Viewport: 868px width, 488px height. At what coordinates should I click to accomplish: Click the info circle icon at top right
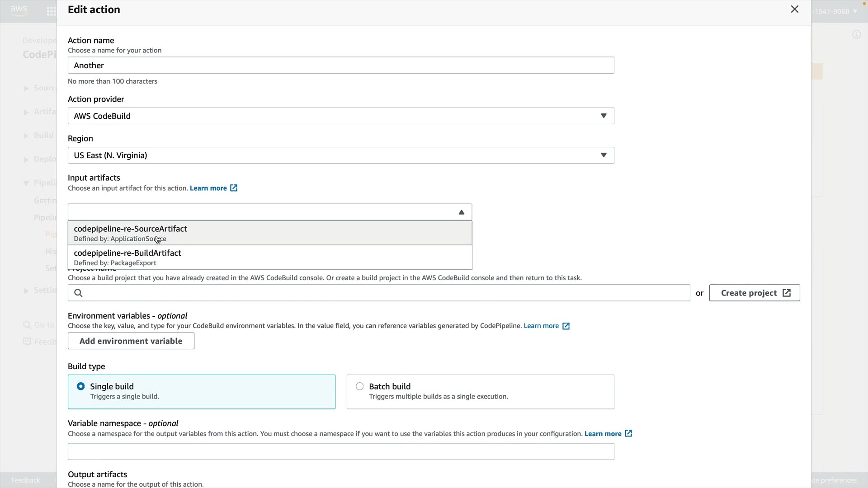[856, 35]
